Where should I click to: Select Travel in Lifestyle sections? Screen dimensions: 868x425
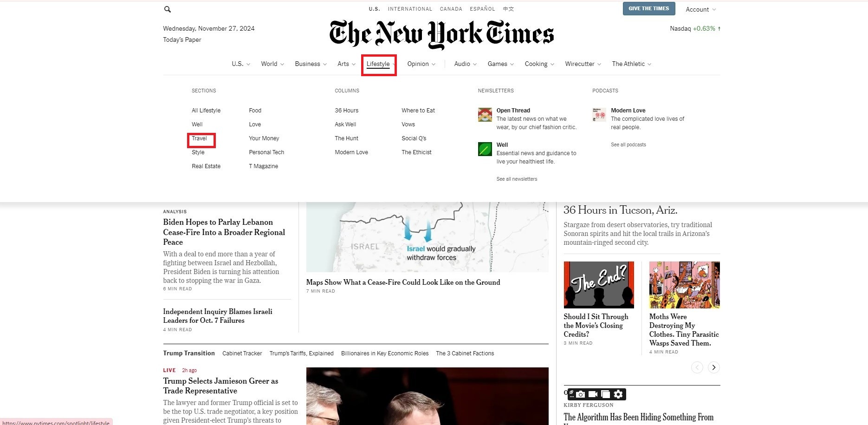coord(199,138)
